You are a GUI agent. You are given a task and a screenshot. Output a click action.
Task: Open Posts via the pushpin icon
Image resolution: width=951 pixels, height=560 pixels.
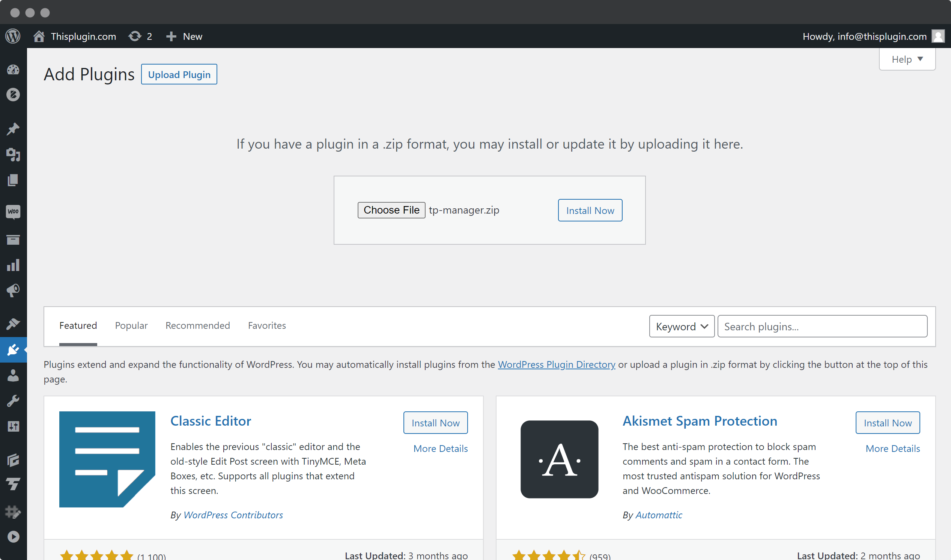[13, 129]
